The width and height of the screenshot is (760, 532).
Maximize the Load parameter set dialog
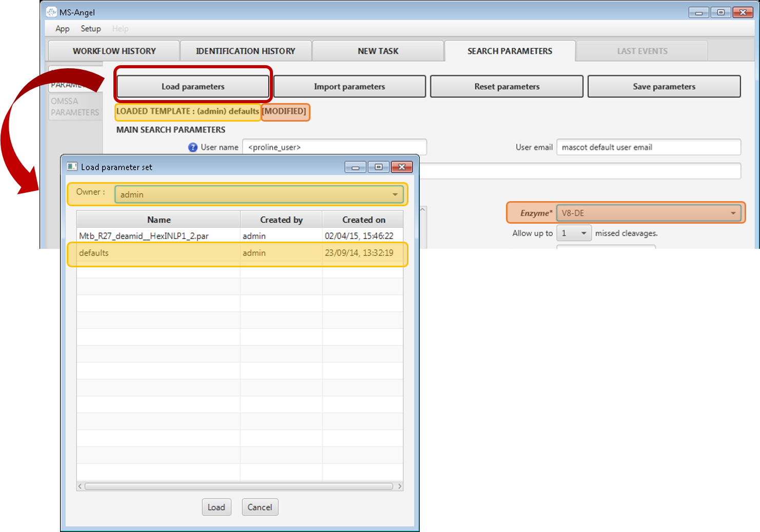click(379, 167)
